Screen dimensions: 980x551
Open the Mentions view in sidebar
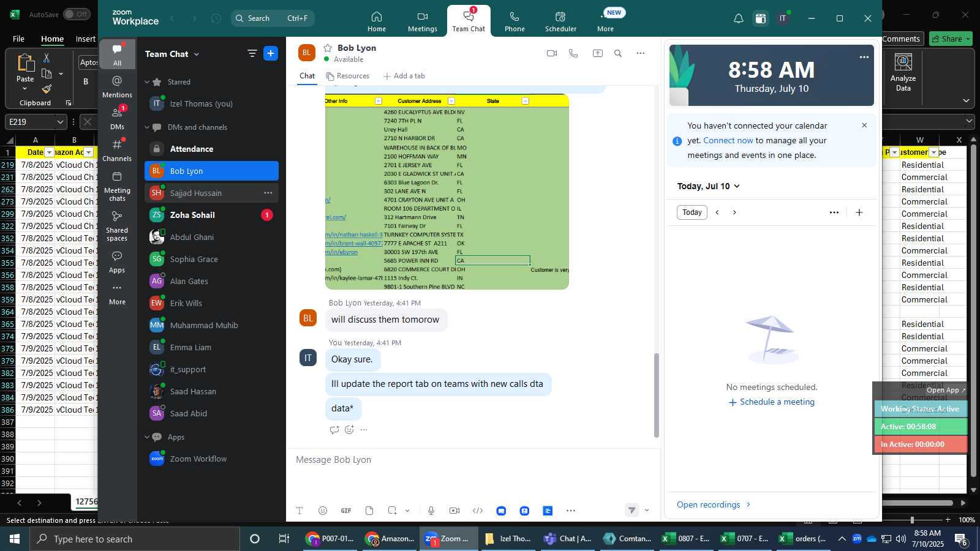coord(117,86)
